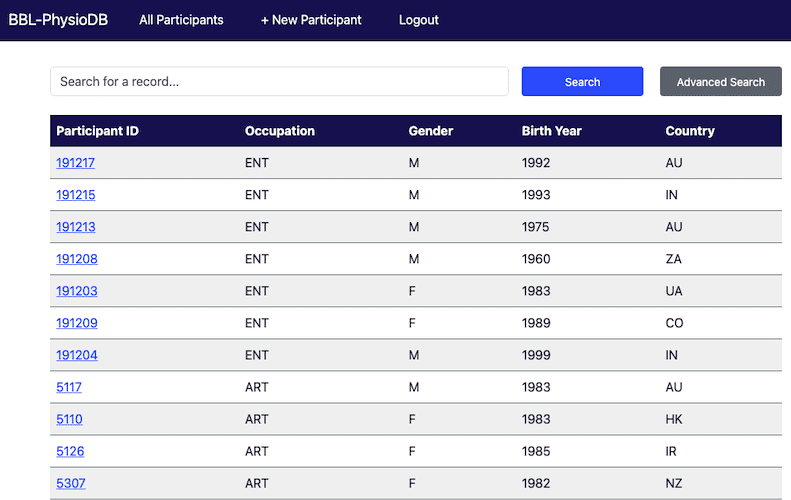
Task: Click country CO in row 191209
Action: point(674,323)
